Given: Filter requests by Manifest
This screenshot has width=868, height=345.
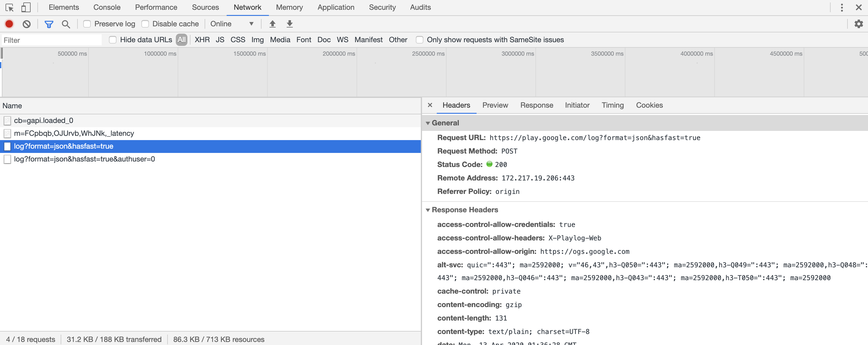Looking at the screenshot, I should pos(368,40).
